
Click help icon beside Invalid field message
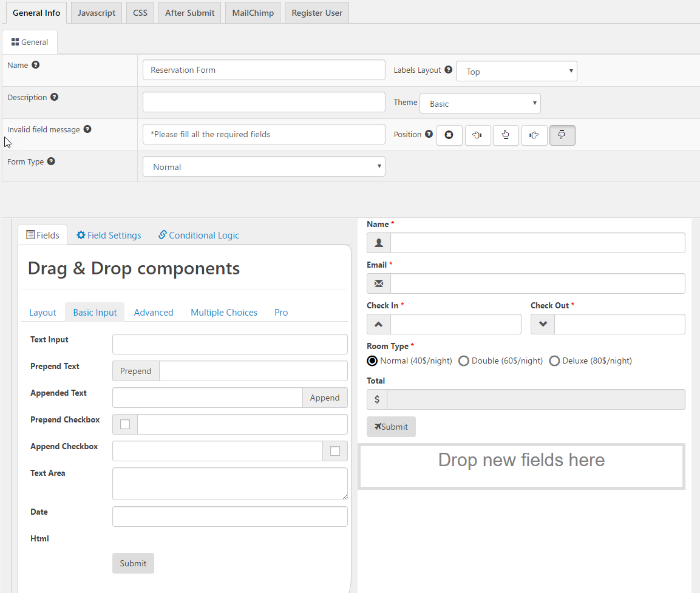click(87, 129)
